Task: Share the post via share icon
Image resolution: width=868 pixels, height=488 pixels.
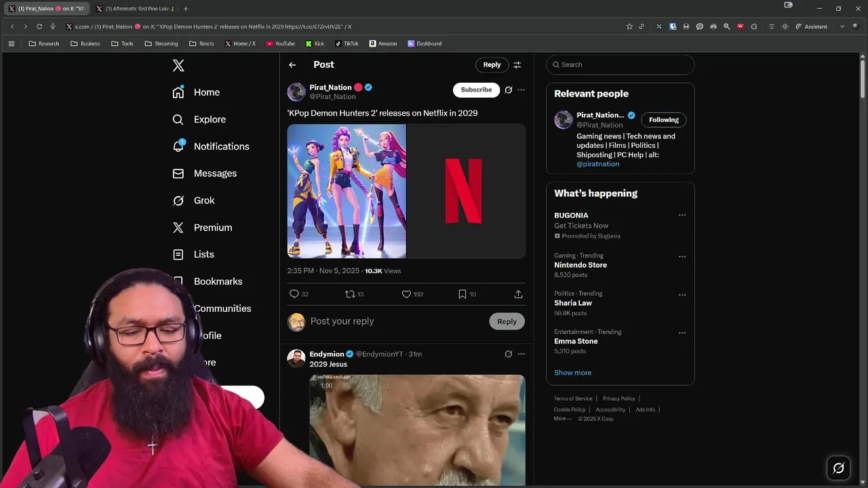Action: click(518, 294)
